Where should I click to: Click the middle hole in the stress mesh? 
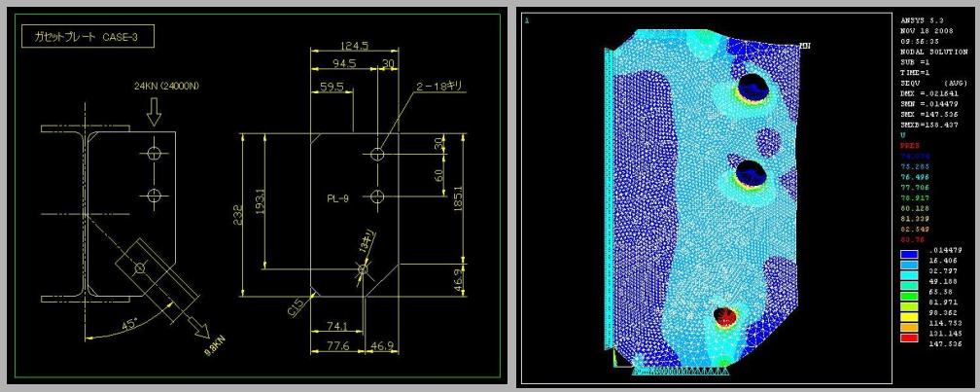tap(751, 174)
